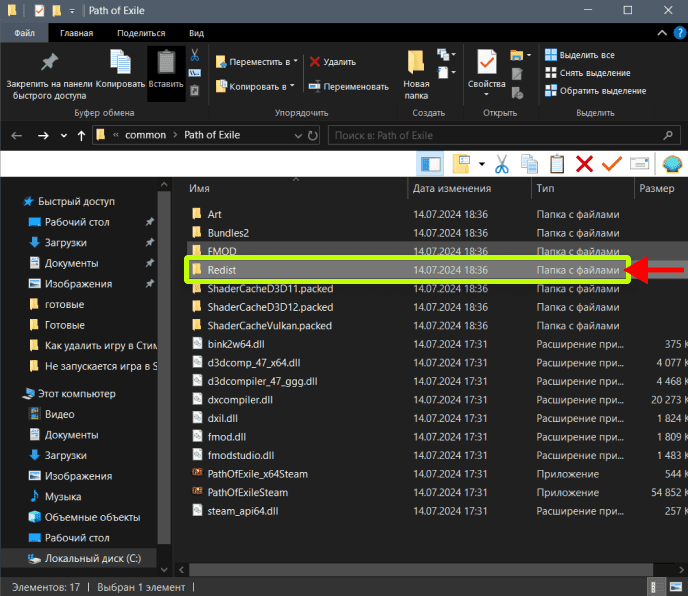Go up one folder level
Screen dimensions: 688x596
click(81, 135)
